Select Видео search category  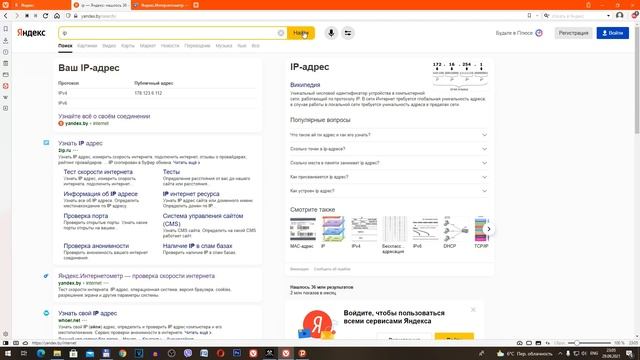(109, 46)
